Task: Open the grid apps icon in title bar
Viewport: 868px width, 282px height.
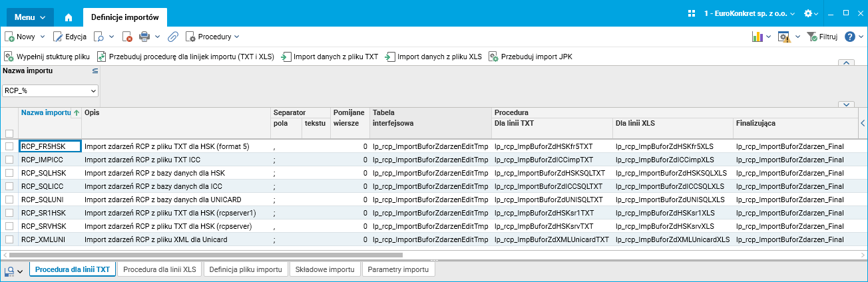Action: coord(691,13)
